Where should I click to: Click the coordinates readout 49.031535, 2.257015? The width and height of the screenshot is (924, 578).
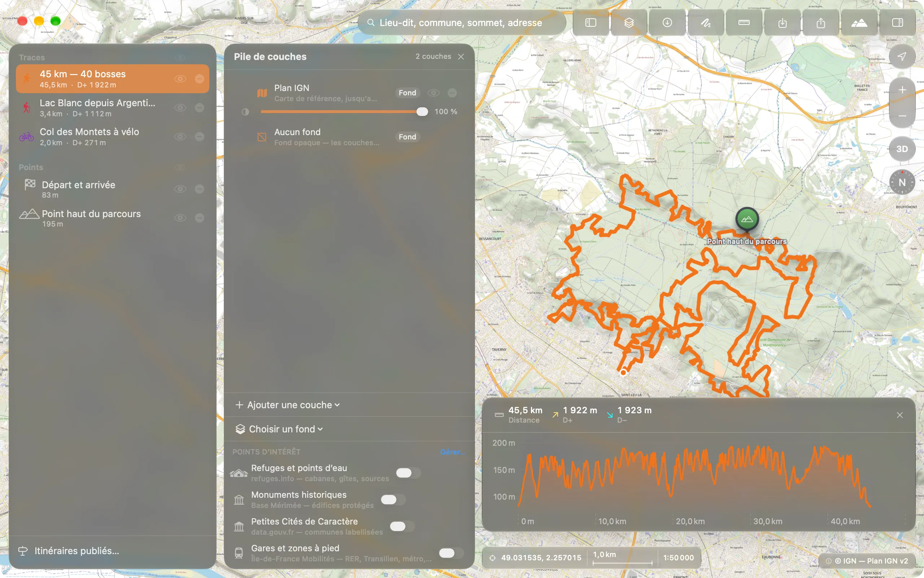coord(541,558)
